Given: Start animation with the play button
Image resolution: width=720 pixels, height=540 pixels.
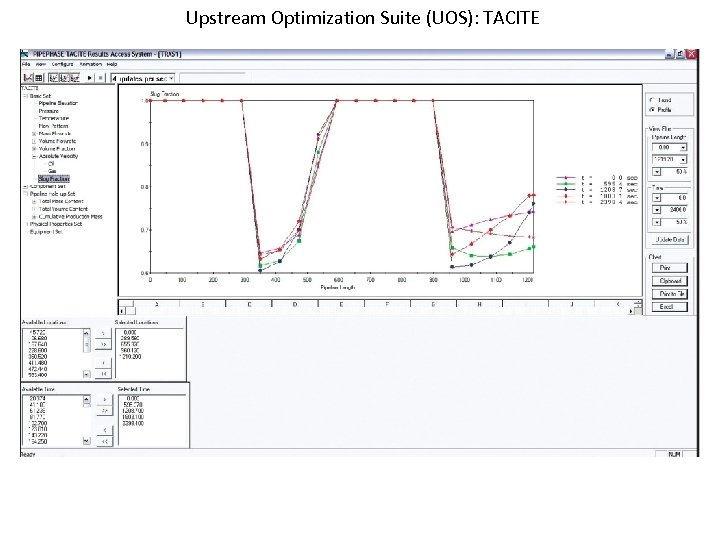Looking at the screenshot, I should (x=90, y=78).
